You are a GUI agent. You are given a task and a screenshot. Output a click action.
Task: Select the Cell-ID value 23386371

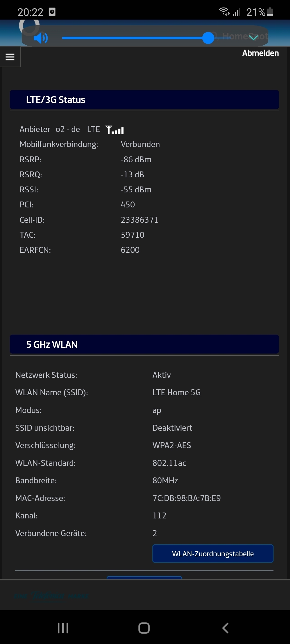point(139,220)
